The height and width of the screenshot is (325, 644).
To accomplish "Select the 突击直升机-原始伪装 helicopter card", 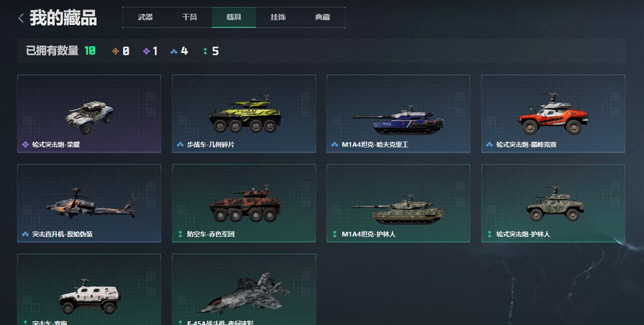I will (x=89, y=203).
